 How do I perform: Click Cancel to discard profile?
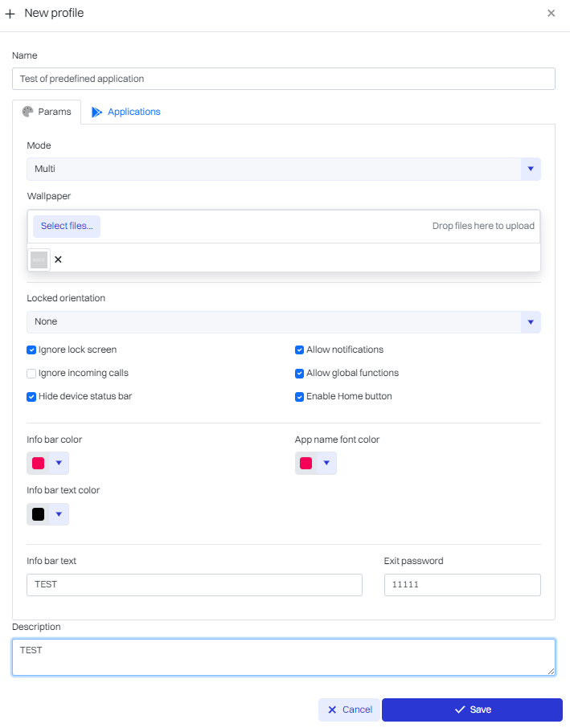click(x=350, y=710)
